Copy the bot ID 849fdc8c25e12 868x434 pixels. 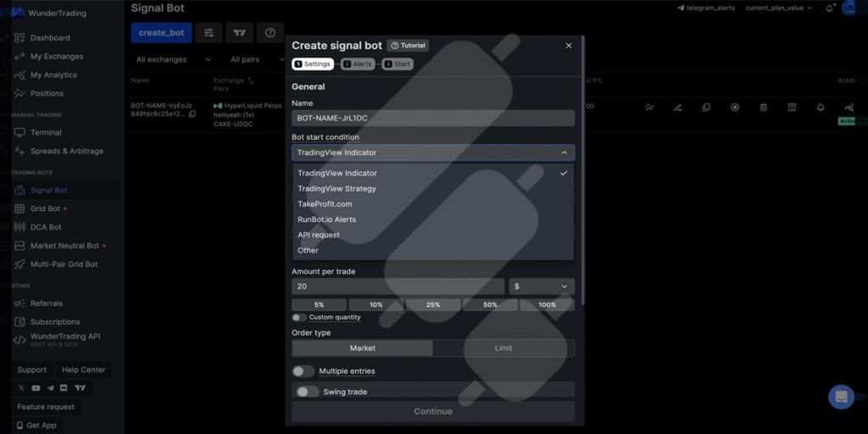192,114
